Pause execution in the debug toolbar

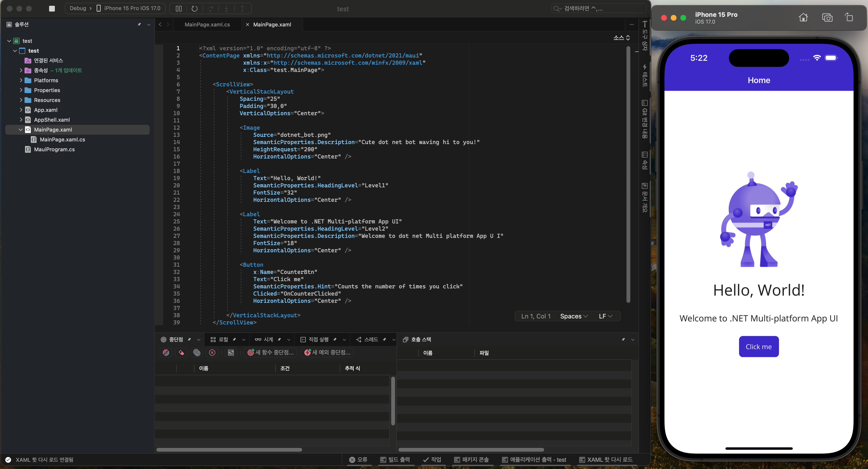pos(179,8)
